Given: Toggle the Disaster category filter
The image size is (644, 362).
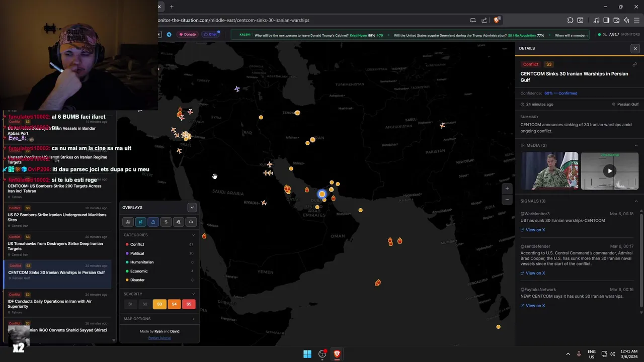Looking at the screenshot, I should pos(159,280).
